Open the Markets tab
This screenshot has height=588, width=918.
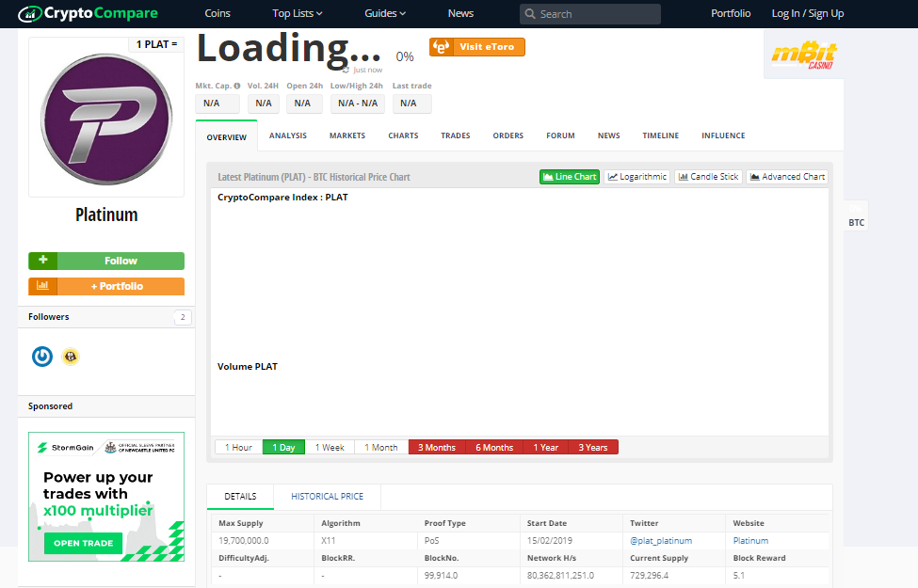(347, 135)
